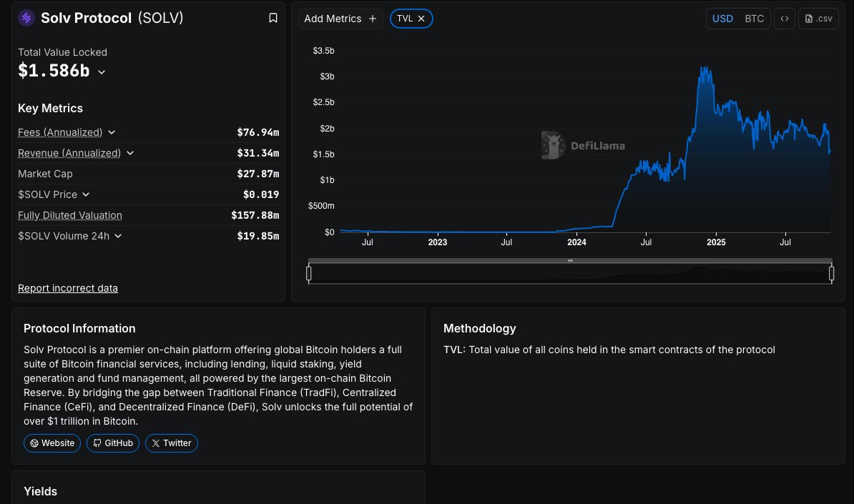Screen dimensions: 854x504
Task: Switch chart denomination to USD
Action: pyautogui.click(x=722, y=19)
